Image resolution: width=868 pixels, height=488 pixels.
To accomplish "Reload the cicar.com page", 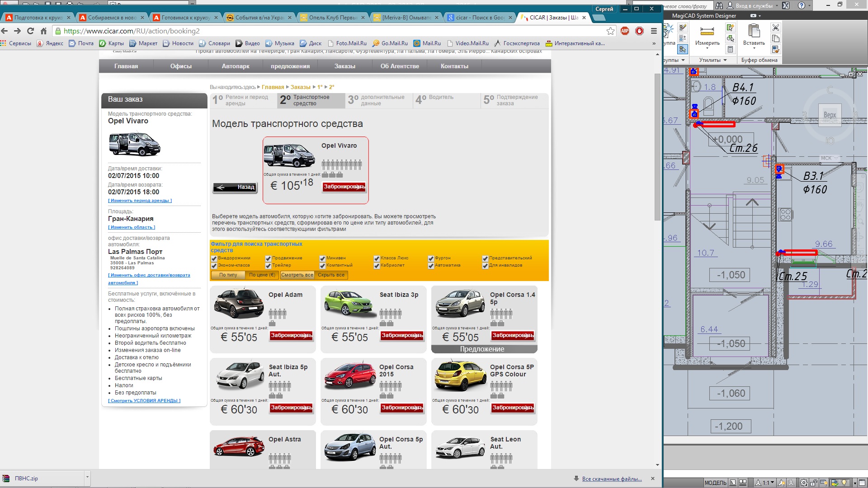I will pos(30,31).
